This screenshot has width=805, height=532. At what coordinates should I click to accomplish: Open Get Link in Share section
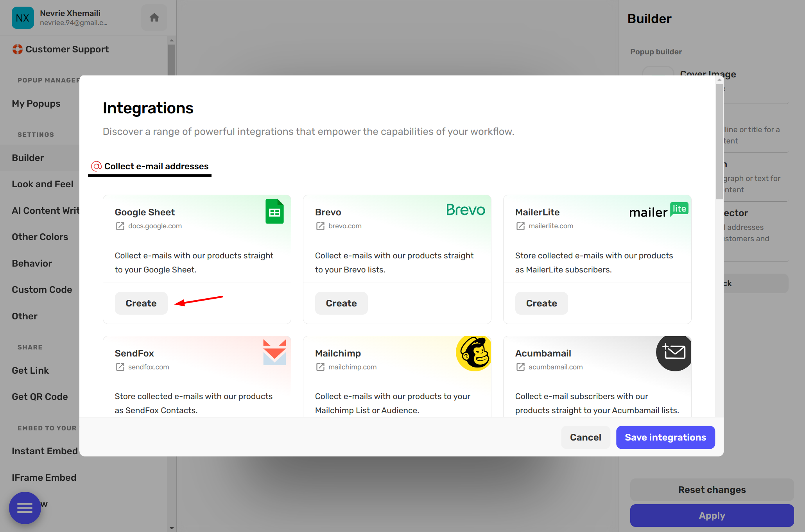(x=30, y=371)
